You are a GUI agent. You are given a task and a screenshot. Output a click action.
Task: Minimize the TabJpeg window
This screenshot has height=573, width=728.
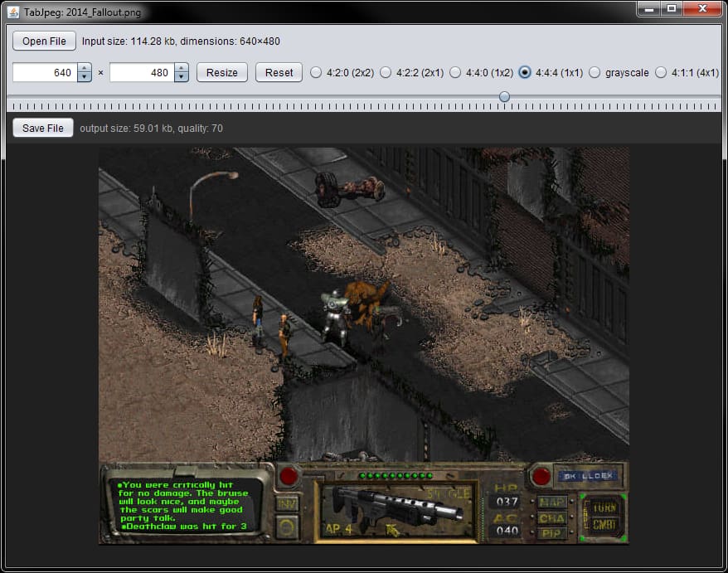point(649,8)
